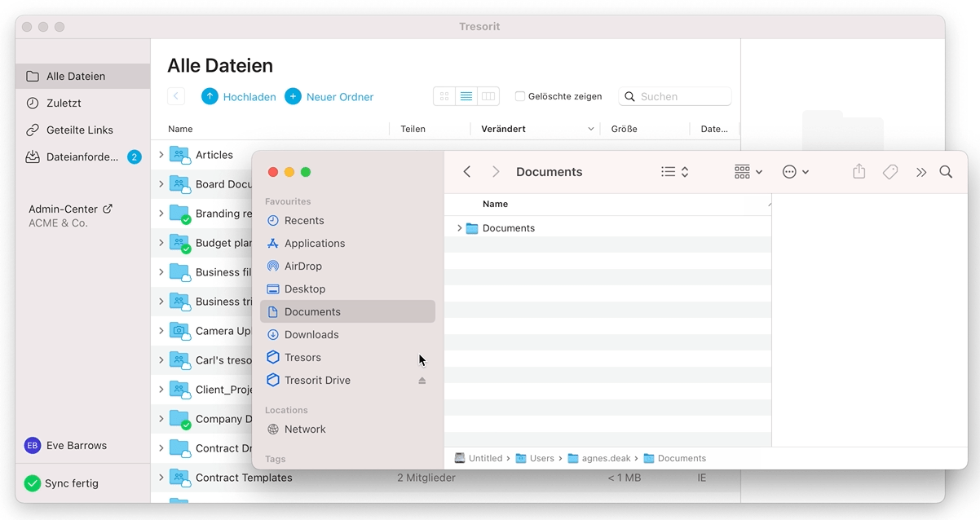Open Finder view options dropdown
The image size is (980, 520).
(x=674, y=172)
